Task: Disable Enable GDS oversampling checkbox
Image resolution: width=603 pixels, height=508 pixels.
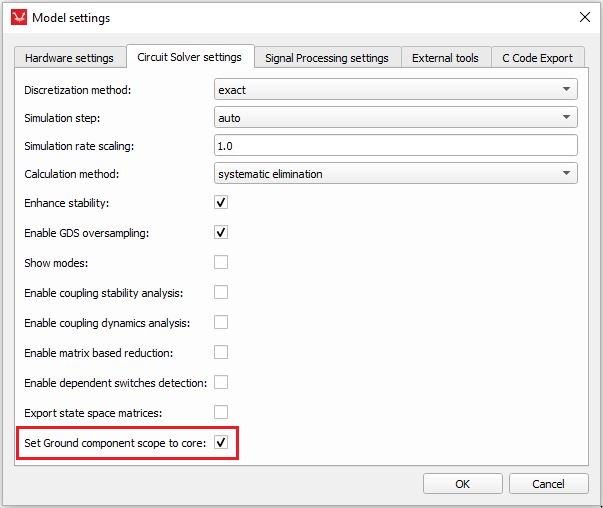Action: (x=221, y=233)
